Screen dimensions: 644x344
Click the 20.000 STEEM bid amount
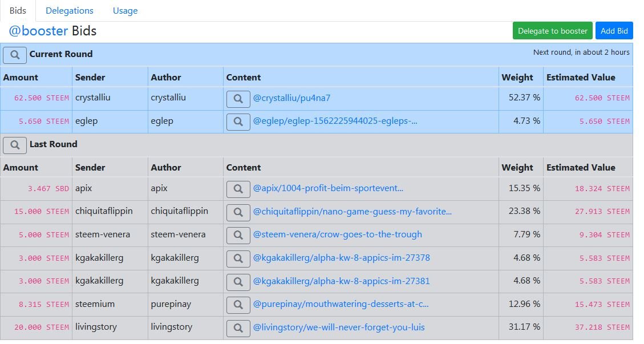click(42, 327)
